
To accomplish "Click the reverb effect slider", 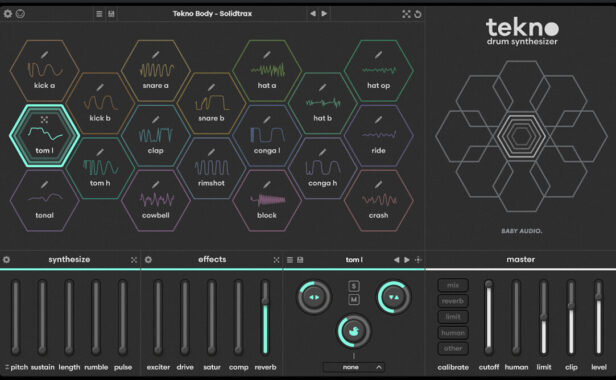I will [x=265, y=317].
